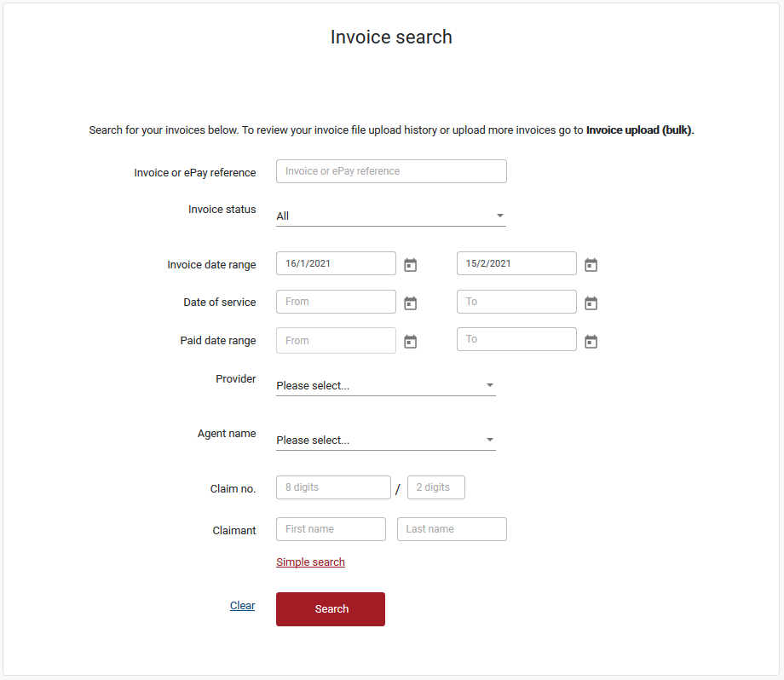Switch to Simple search
This screenshot has width=784, height=680.
(310, 562)
